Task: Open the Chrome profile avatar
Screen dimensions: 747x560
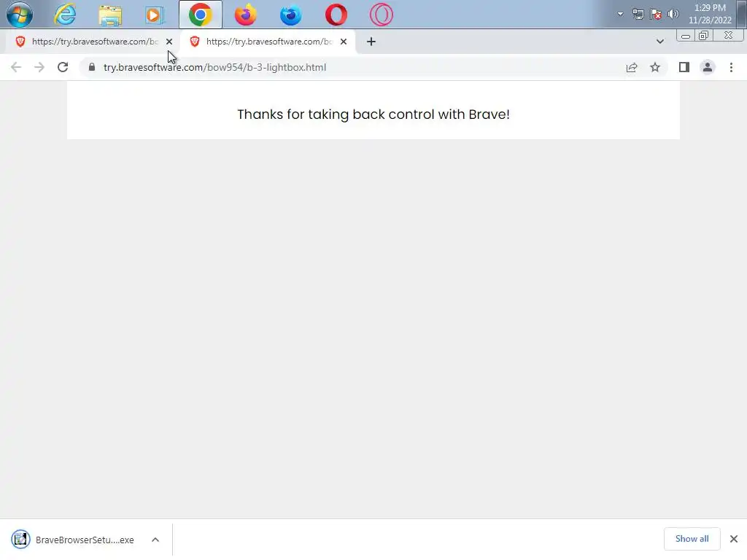Action: pos(708,67)
